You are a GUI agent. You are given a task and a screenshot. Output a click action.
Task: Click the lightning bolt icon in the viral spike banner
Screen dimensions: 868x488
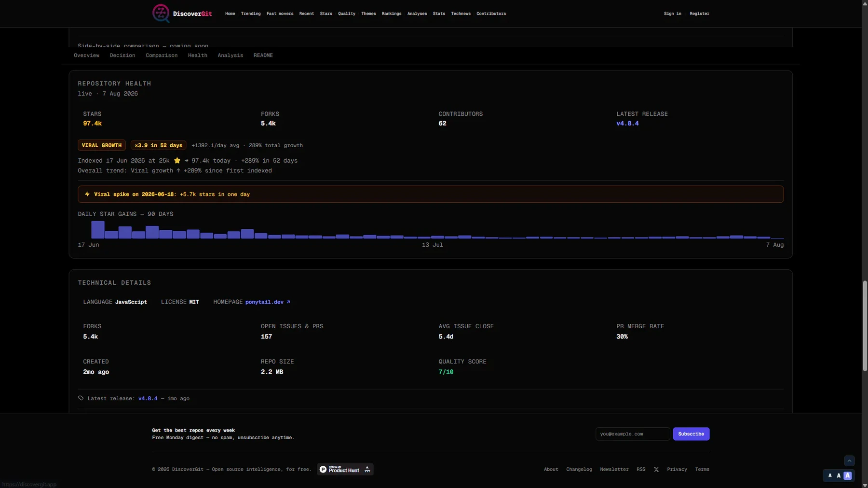pyautogui.click(x=87, y=194)
